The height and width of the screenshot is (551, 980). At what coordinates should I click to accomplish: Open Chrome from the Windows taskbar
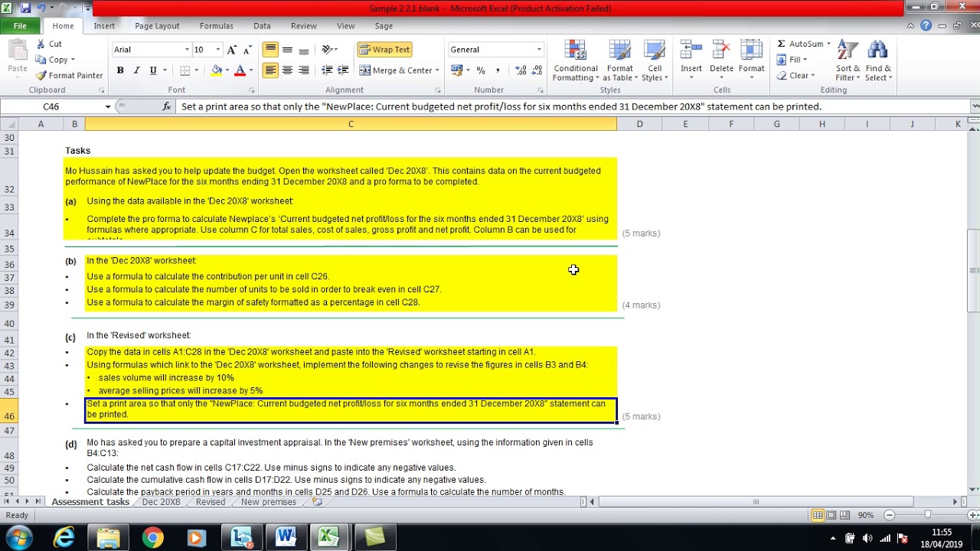[x=152, y=537]
